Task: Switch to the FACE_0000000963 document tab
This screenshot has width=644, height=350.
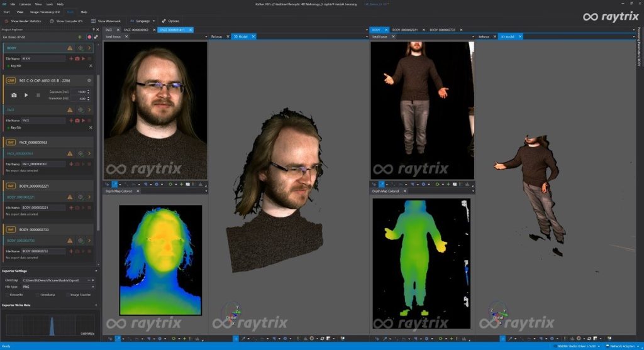Action: tap(136, 30)
